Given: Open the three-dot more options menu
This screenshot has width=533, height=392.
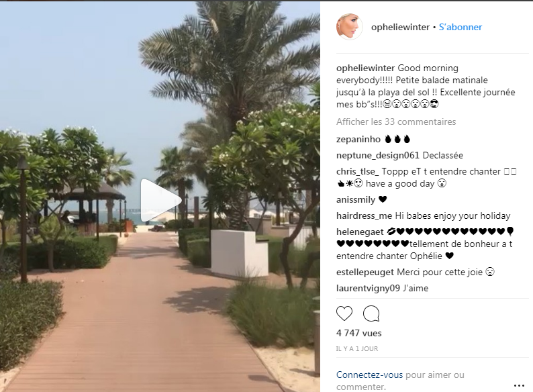Looking at the screenshot, I should [x=519, y=385].
